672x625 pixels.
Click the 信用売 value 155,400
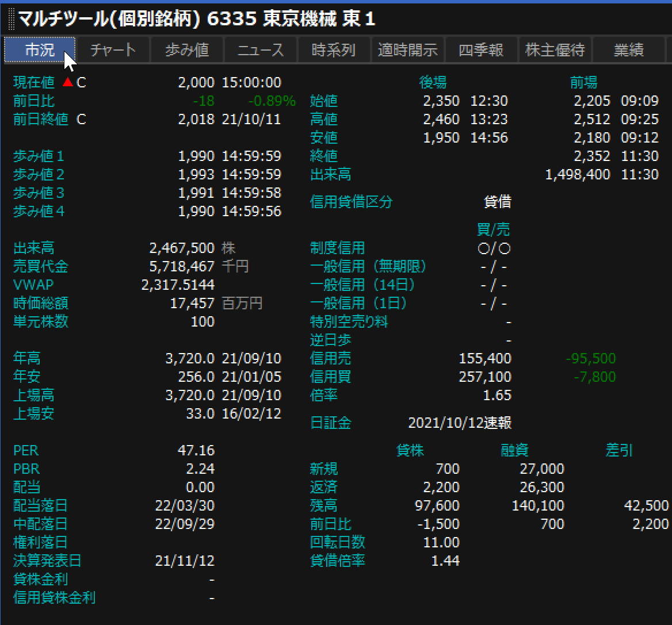(484, 358)
